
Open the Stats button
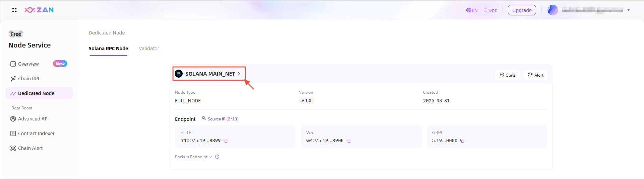point(508,75)
